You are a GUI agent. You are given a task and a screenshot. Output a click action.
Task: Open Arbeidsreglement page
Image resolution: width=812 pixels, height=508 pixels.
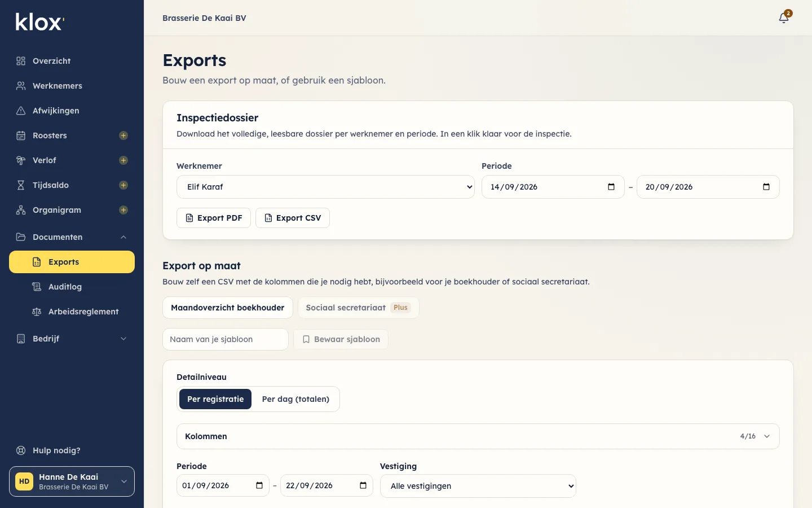coord(72,312)
